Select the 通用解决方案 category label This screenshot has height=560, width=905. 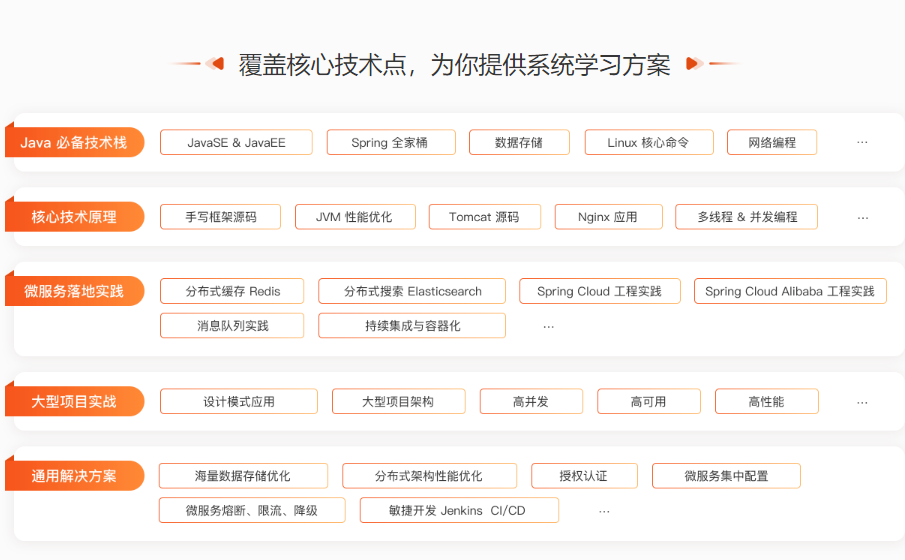coord(74,476)
